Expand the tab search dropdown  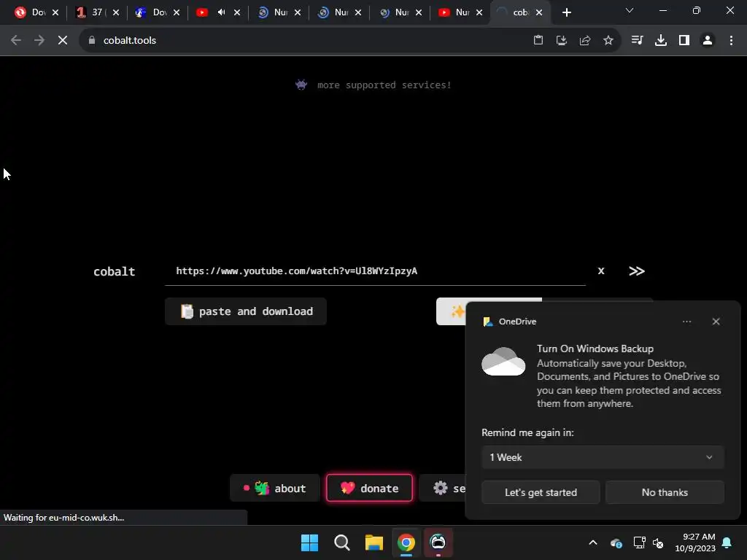click(x=630, y=10)
